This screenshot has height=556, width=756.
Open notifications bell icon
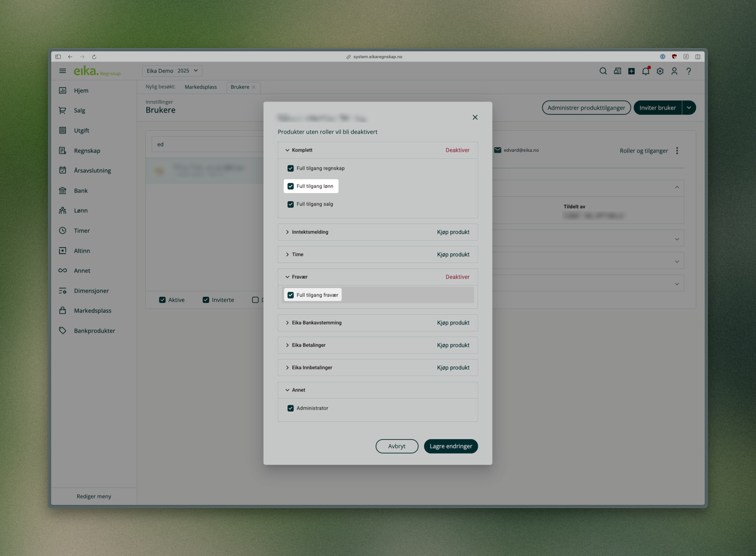[x=645, y=71]
